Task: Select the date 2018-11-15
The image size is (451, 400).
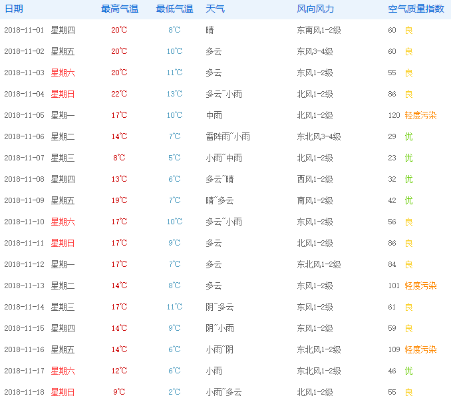Action: (x=24, y=328)
